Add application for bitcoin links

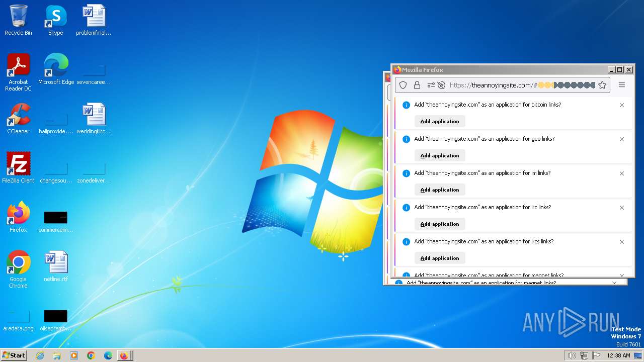pos(440,121)
